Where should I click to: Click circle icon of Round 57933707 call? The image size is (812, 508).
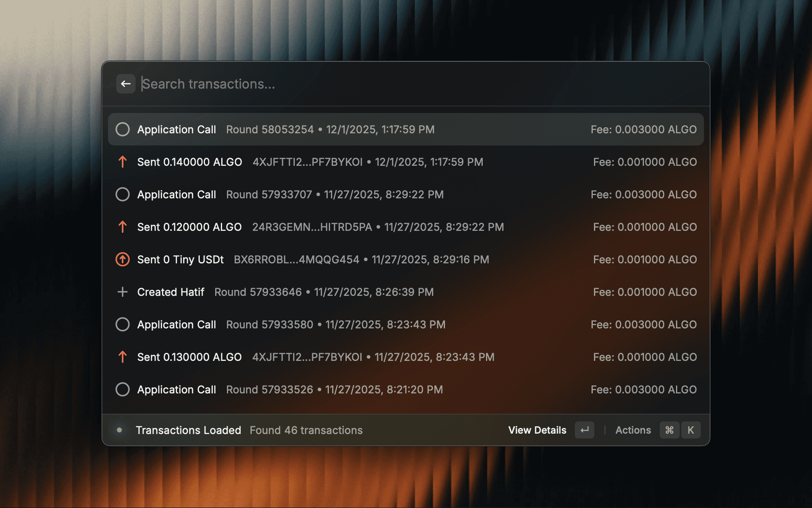coord(122,194)
